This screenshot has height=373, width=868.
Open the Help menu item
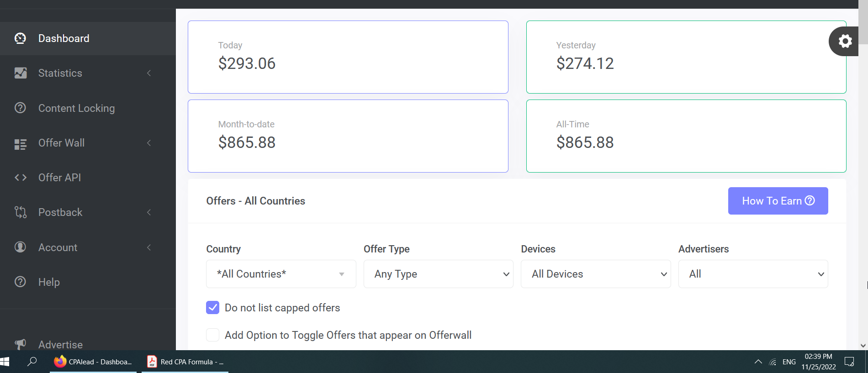[x=49, y=282]
